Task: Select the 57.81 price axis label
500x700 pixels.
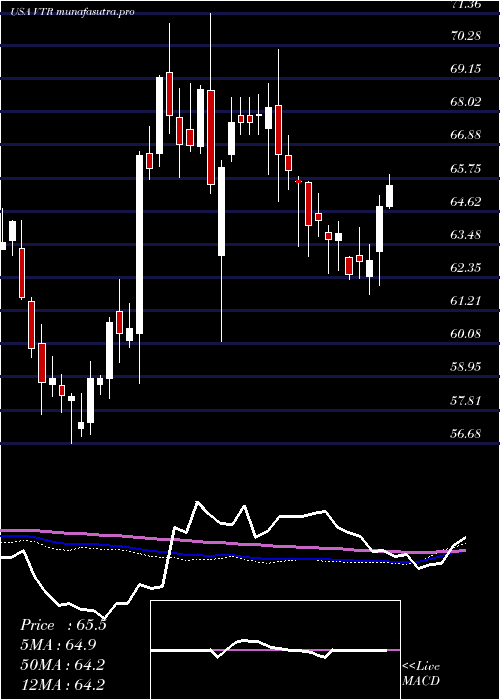Action: pyautogui.click(x=466, y=400)
